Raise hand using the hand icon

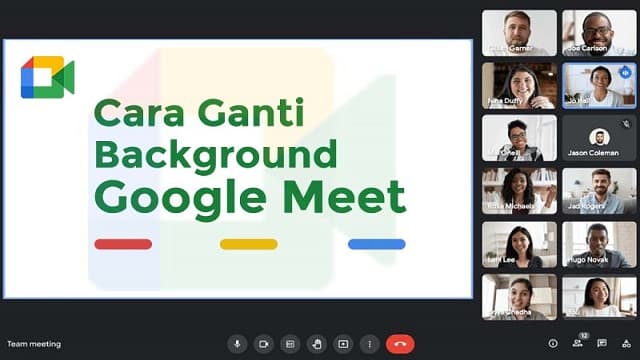tap(317, 344)
